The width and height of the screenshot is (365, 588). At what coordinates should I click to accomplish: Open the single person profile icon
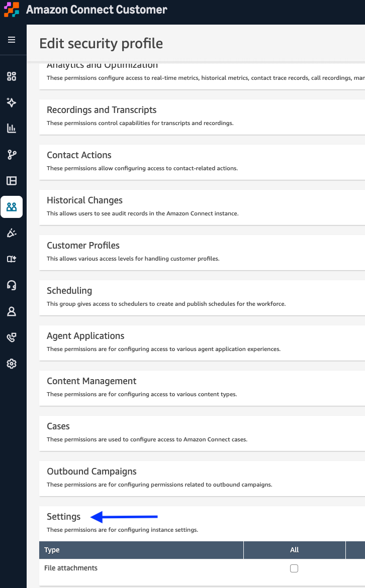pos(12,311)
